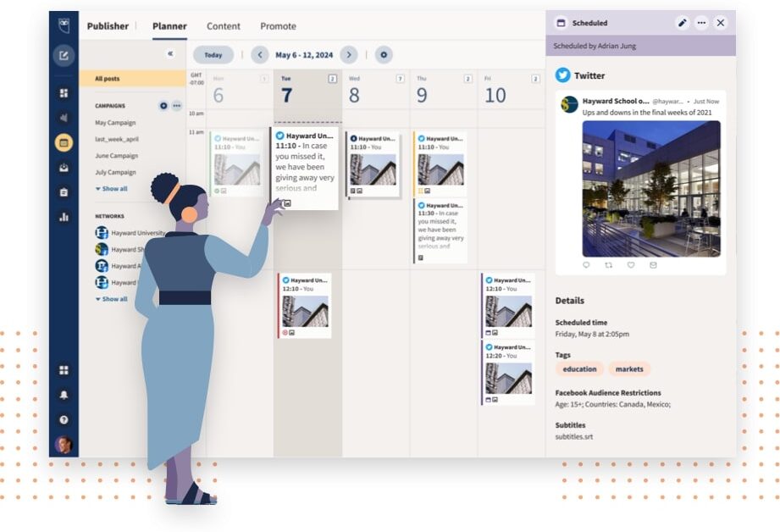Click the May 6 - 12, 2024 date range
The width and height of the screenshot is (780, 532).
tap(304, 55)
